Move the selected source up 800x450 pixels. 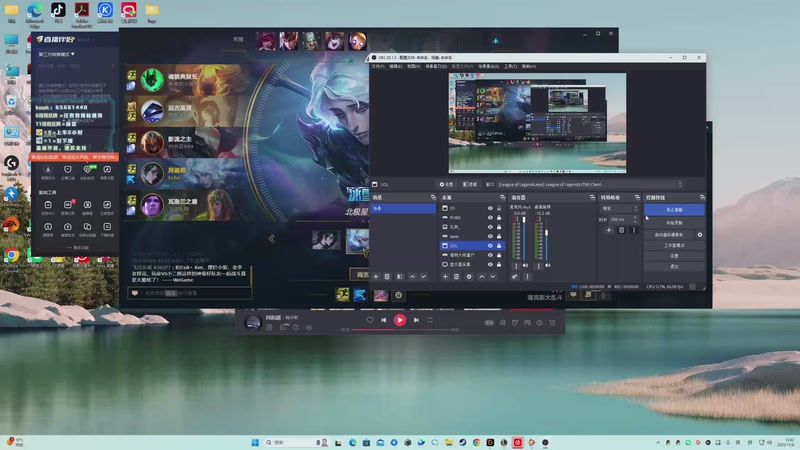482,277
